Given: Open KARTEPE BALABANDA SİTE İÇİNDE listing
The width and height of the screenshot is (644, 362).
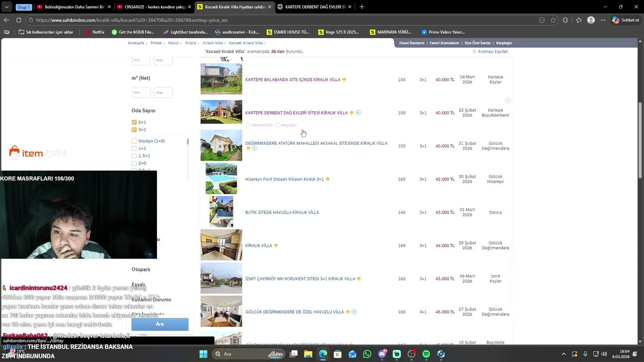Looking at the screenshot, I should 293,79.
